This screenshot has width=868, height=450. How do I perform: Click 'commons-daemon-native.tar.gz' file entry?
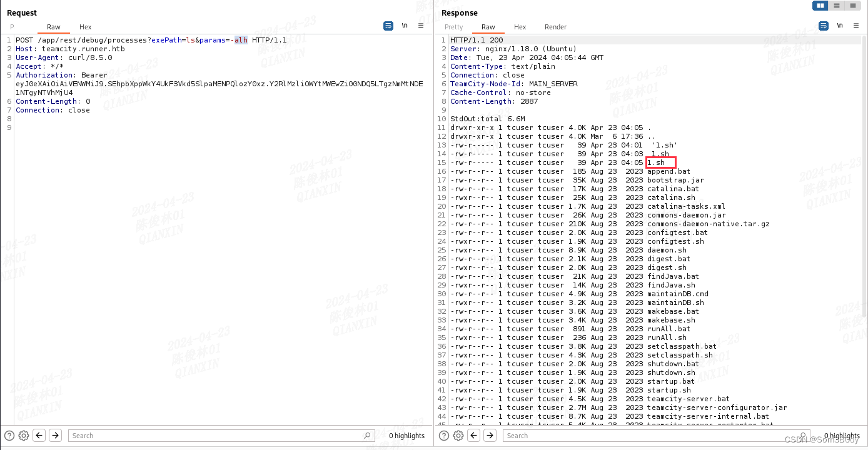pyautogui.click(x=709, y=224)
